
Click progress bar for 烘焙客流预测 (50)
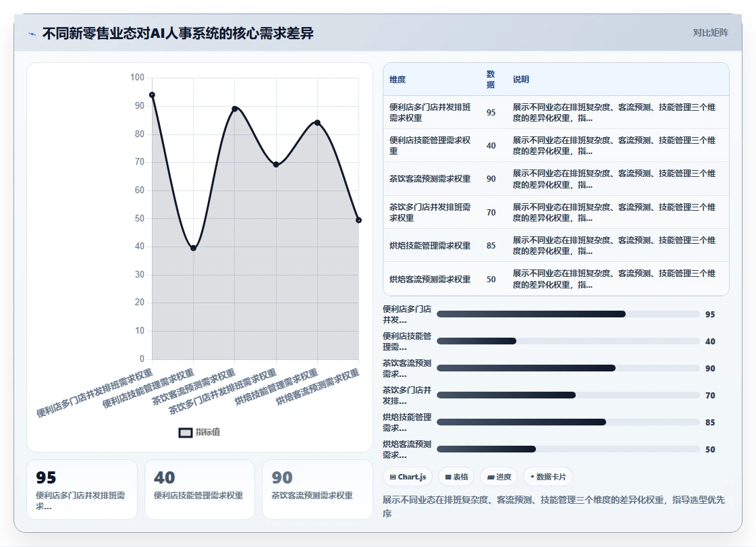(568, 449)
